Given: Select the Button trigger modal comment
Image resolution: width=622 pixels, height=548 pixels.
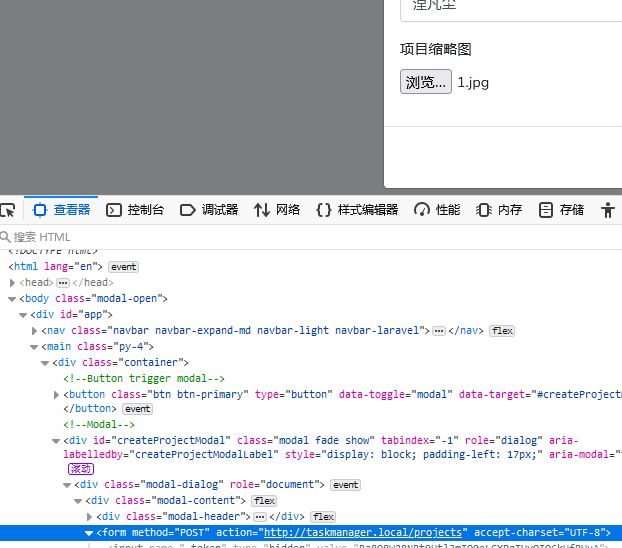Looking at the screenshot, I should tap(144, 379).
